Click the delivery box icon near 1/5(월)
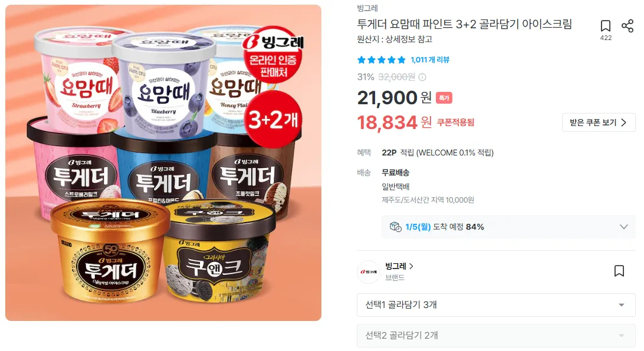Image resolution: width=644 pixels, height=351 pixels. (x=396, y=227)
